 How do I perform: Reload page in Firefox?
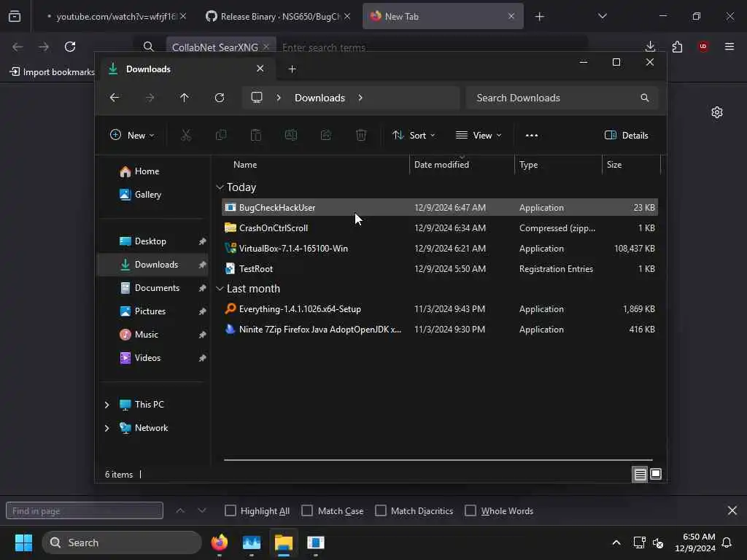click(70, 46)
